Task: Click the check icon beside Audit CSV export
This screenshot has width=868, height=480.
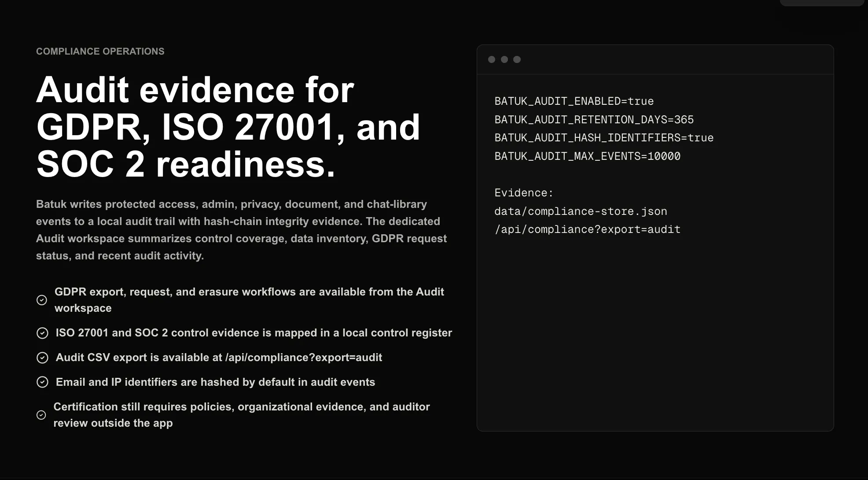Action: click(x=42, y=358)
